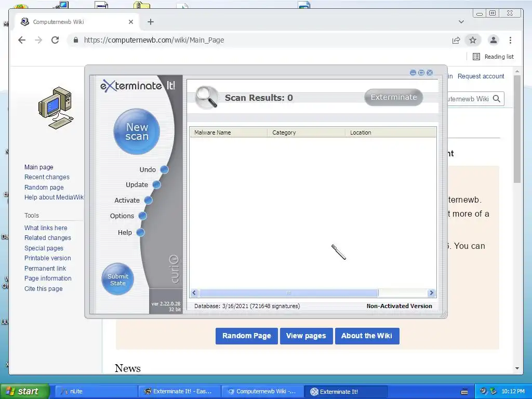Open Permanent link in wiki tools
Viewport: 532px width, 399px height.
tap(45, 269)
